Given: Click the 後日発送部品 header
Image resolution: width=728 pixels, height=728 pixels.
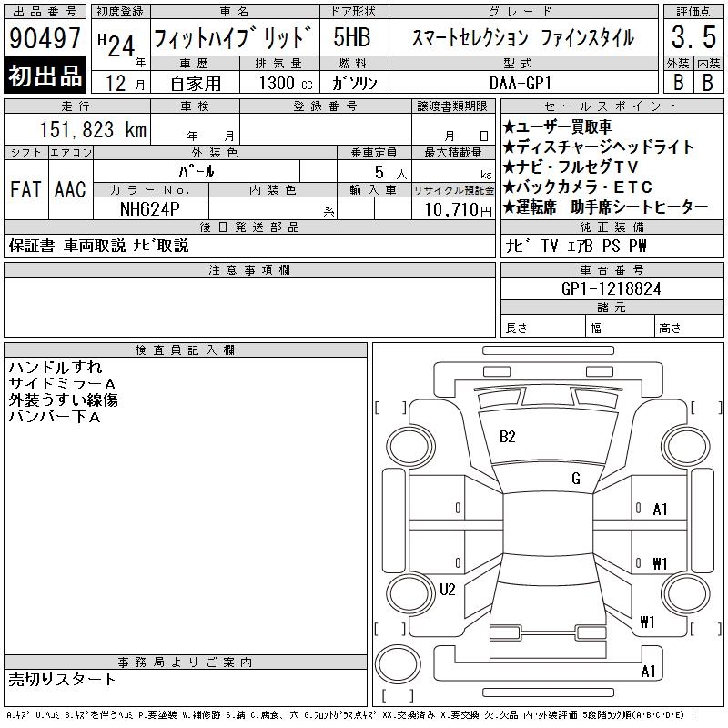Looking at the screenshot, I should tap(249, 227).
